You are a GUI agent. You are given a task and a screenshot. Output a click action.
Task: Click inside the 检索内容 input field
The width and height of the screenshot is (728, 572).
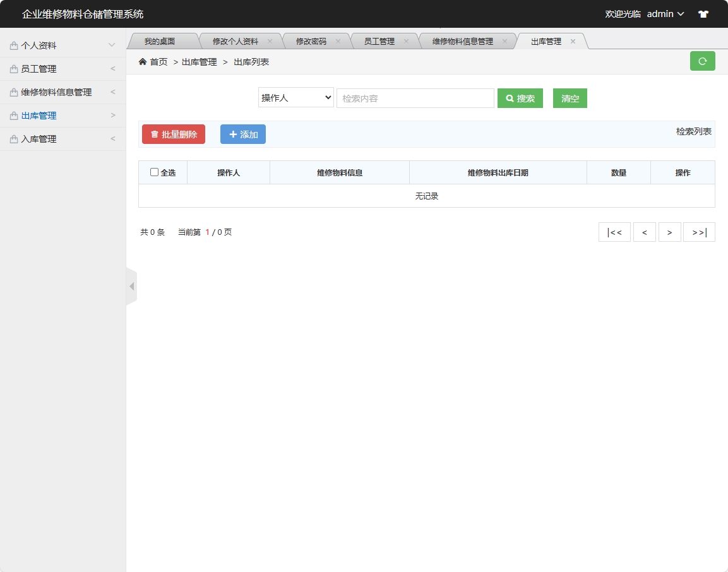415,97
